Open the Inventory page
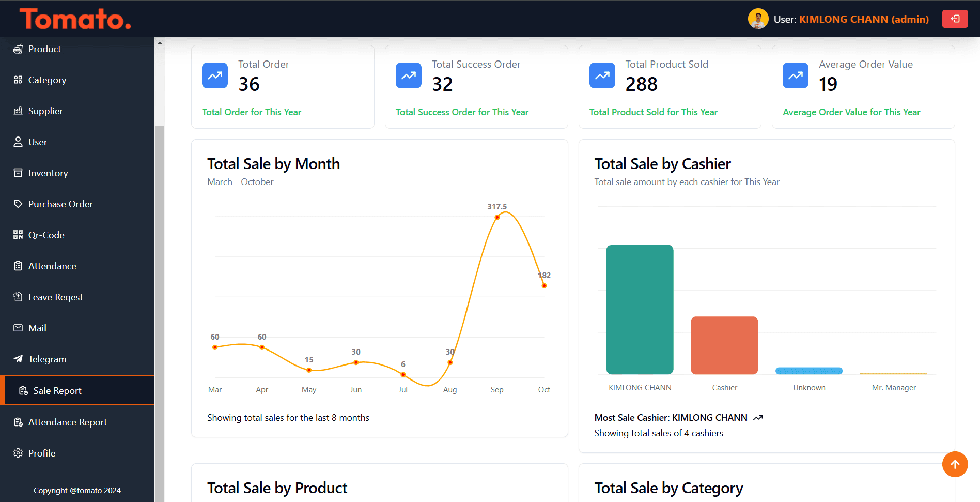This screenshot has height=502, width=980. (x=48, y=173)
